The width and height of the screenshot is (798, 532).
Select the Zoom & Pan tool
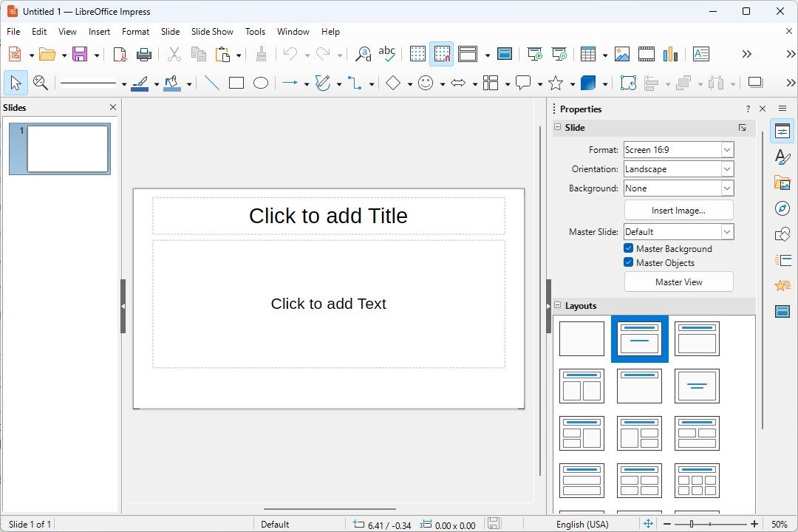(40, 83)
